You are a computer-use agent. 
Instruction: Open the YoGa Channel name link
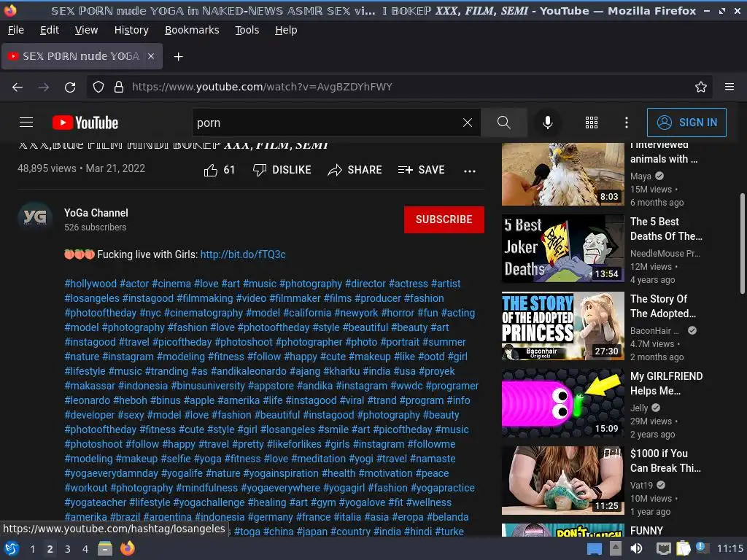(96, 213)
